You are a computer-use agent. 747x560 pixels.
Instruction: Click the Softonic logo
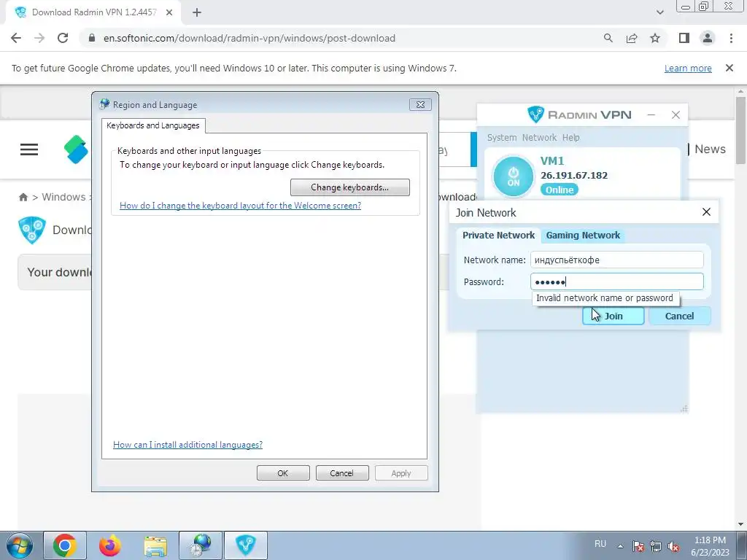coord(77,149)
